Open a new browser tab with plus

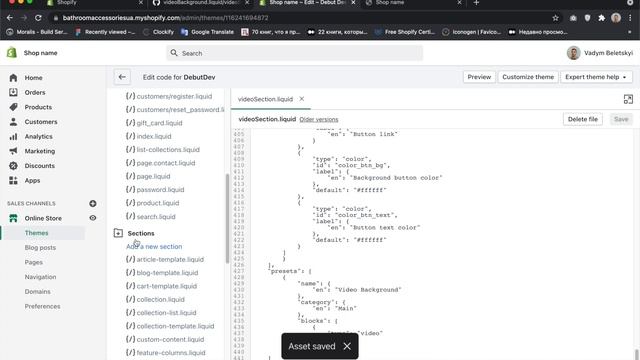coord(476,3)
